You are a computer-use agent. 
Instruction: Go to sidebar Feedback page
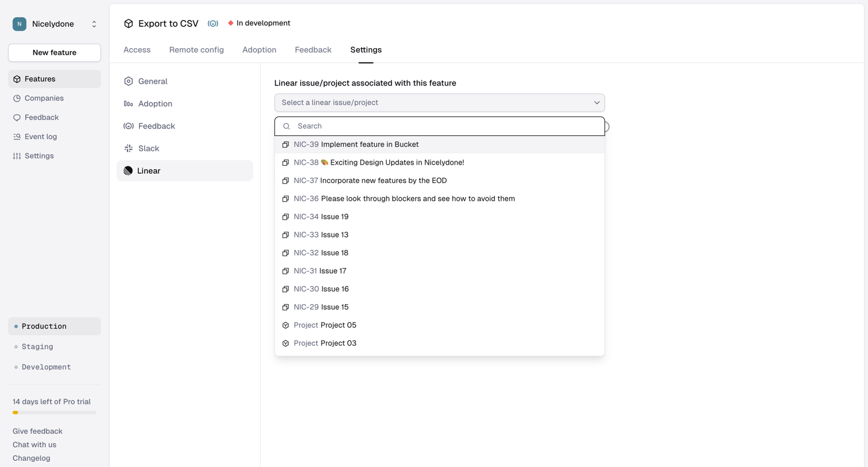pyautogui.click(x=55, y=118)
